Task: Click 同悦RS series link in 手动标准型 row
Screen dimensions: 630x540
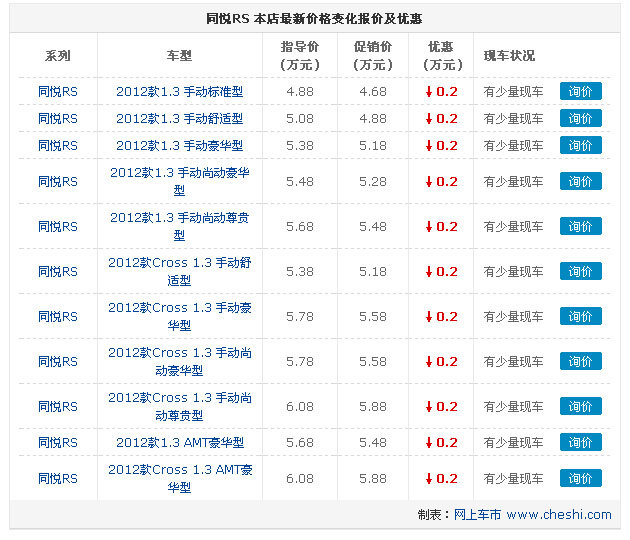Action: (58, 92)
